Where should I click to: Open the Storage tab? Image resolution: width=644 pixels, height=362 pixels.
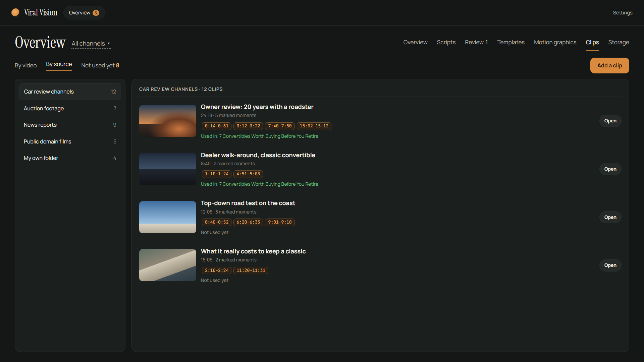tap(619, 42)
